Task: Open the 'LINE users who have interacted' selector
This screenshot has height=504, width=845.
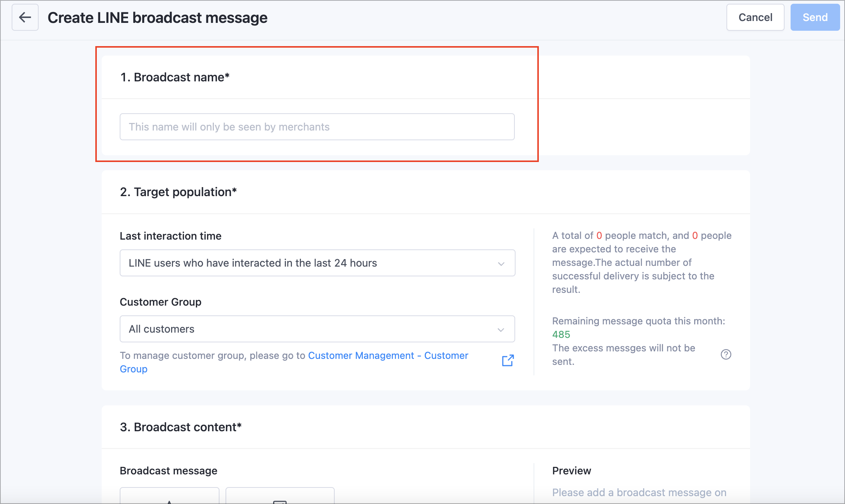Action: 317,263
